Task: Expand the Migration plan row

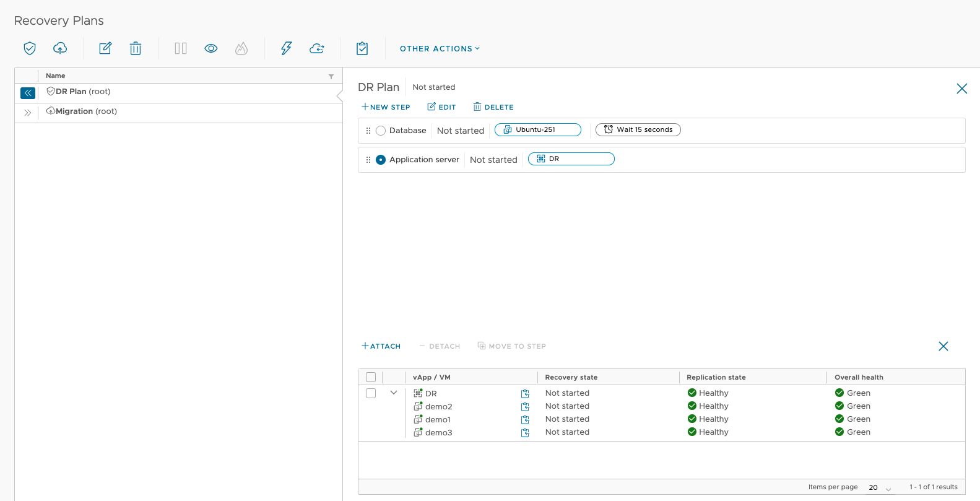Action: (27, 113)
